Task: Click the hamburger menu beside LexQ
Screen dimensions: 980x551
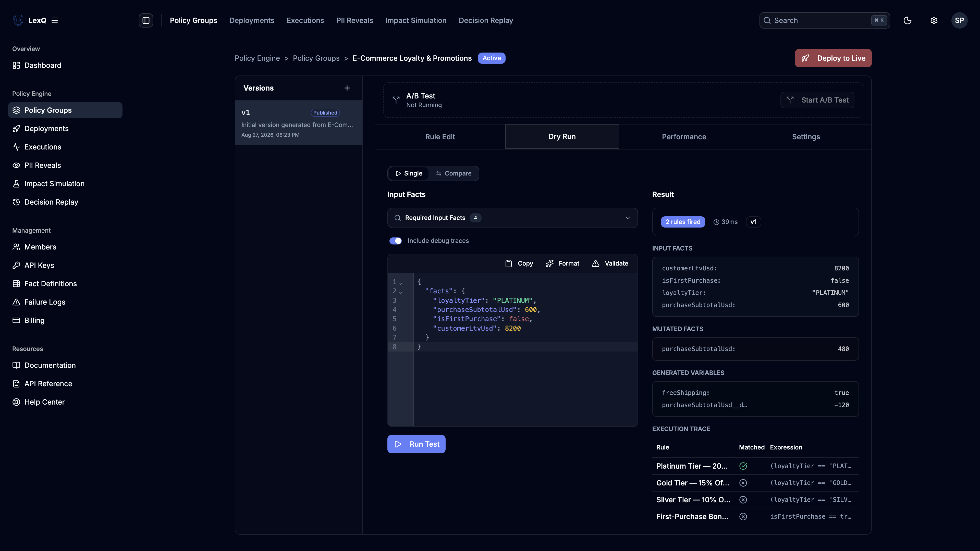Action: tap(55, 20)
